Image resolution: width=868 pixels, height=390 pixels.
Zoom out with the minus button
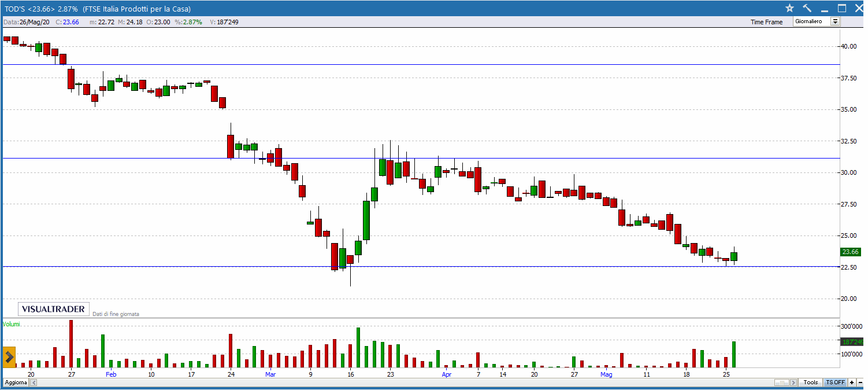pos(860,382)
